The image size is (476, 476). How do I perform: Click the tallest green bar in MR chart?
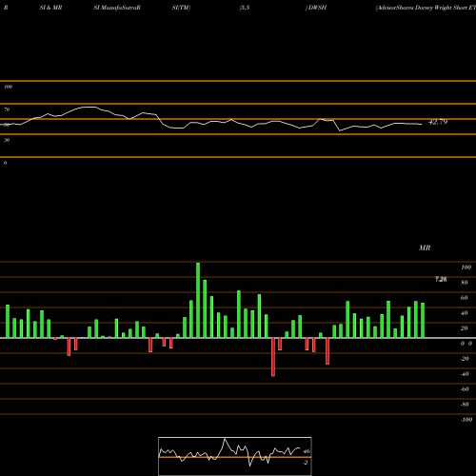pyautogui.click(x=198, y=300)
